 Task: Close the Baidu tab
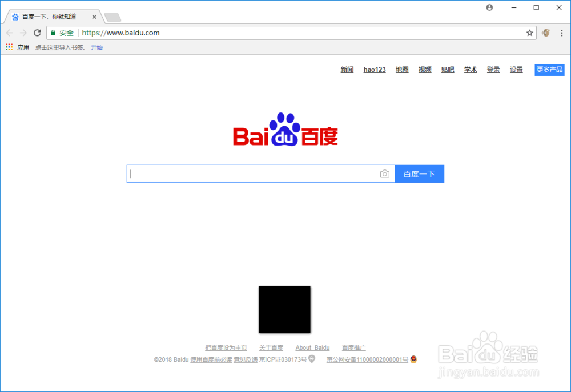tap(94, 17)
